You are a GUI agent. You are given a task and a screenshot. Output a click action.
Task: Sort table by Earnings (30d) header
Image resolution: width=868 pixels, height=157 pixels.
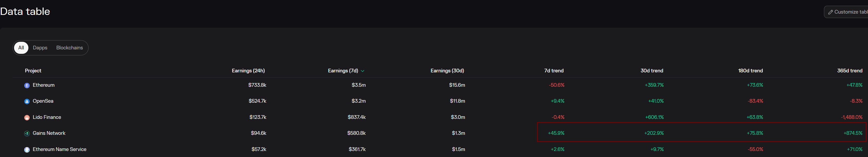point(447,71)
